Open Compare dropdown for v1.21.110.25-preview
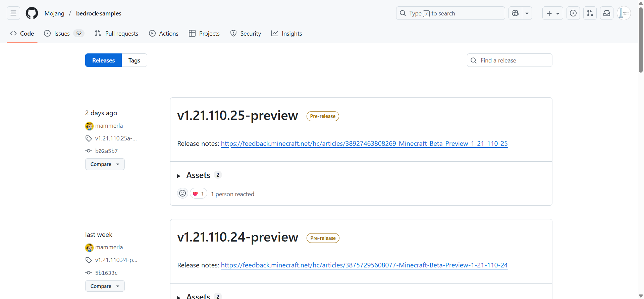644x299 pixels. coord(105,164)
